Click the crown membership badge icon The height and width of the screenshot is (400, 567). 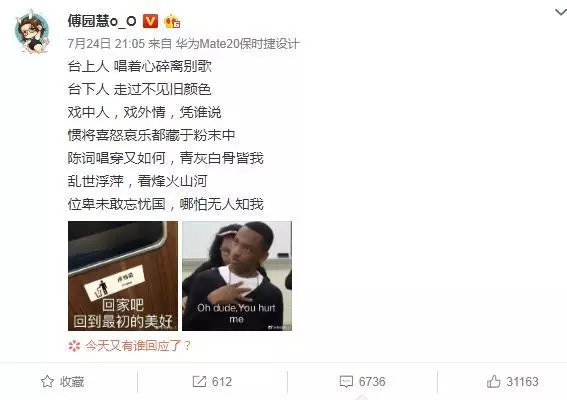click(x=172, y=21)
